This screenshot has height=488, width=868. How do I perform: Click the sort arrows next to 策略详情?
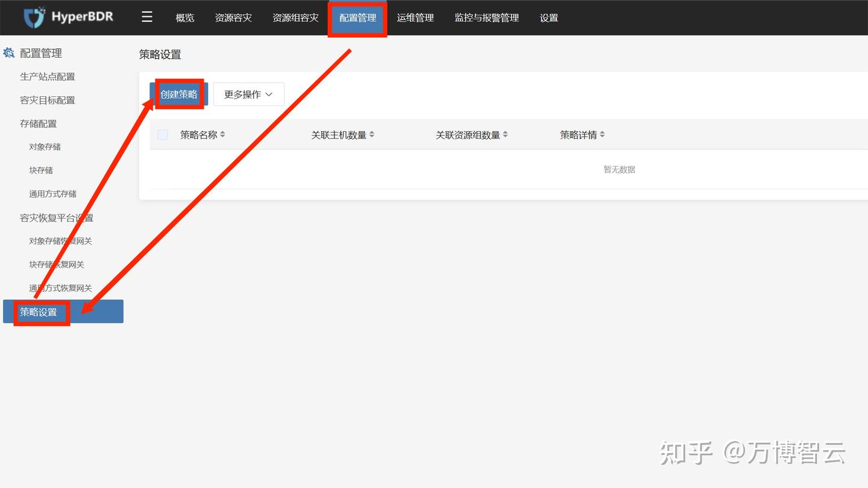pyautogui.click(x=602, y=134)
